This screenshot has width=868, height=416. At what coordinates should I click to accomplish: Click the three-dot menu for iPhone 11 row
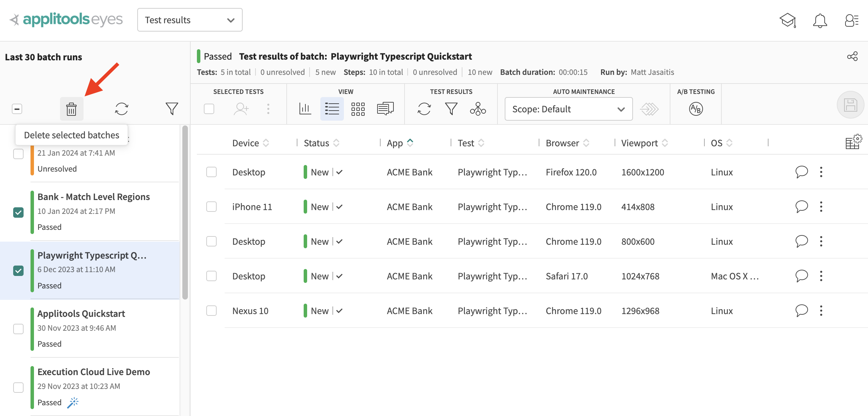pos(822,207)
